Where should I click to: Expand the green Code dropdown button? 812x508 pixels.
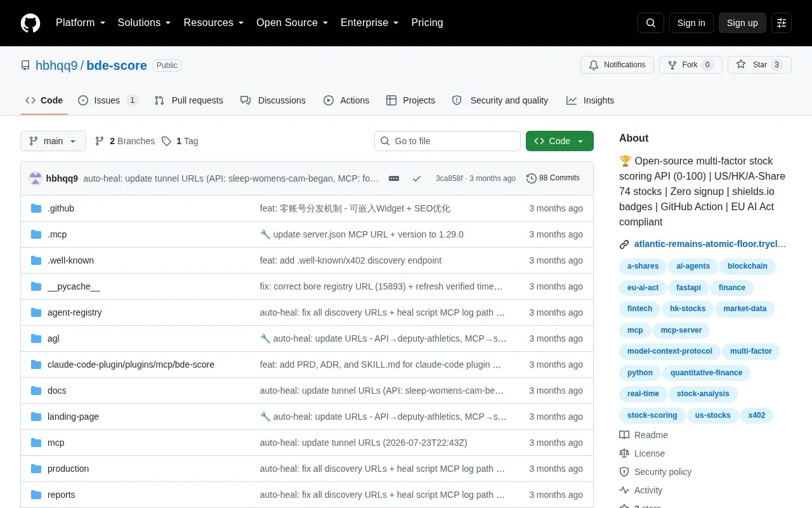(560, 141)
